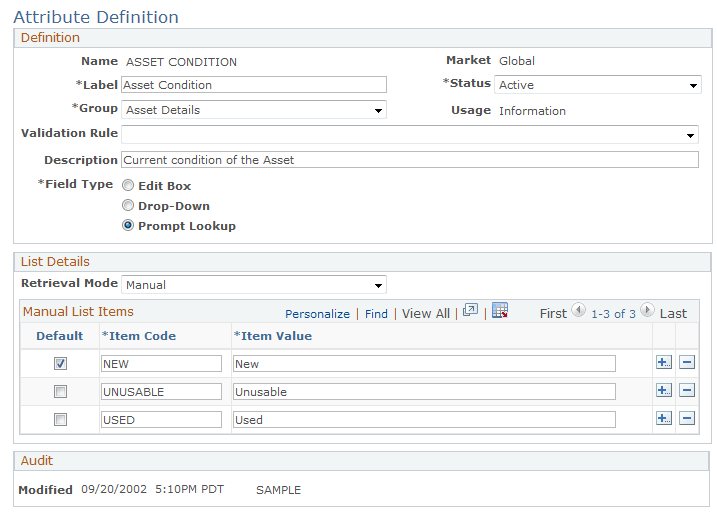The height and width of the screenshot is (512, 717).
Task: Delete the NEW item row
Action: click(x=687, y=363)
